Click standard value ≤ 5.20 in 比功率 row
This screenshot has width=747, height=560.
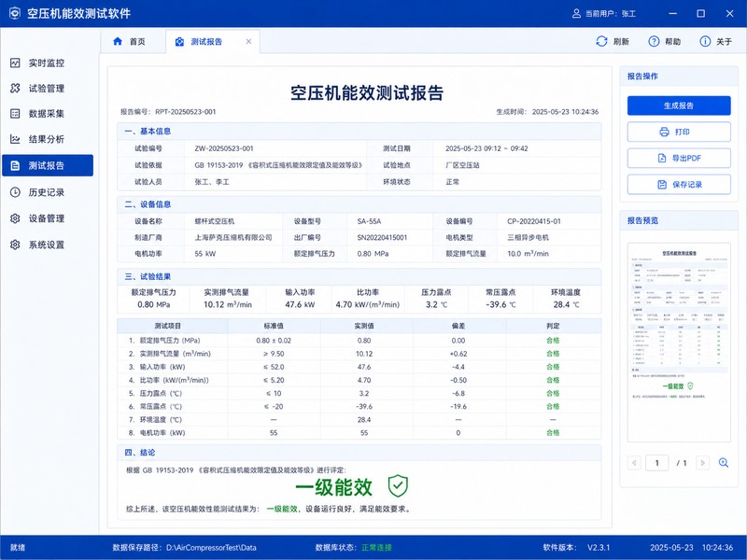coord(274,381)
